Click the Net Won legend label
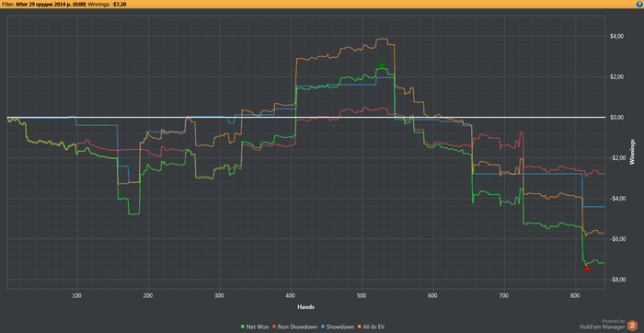Image resolution: width=644 pixels, height=333 pixels. 257,327
